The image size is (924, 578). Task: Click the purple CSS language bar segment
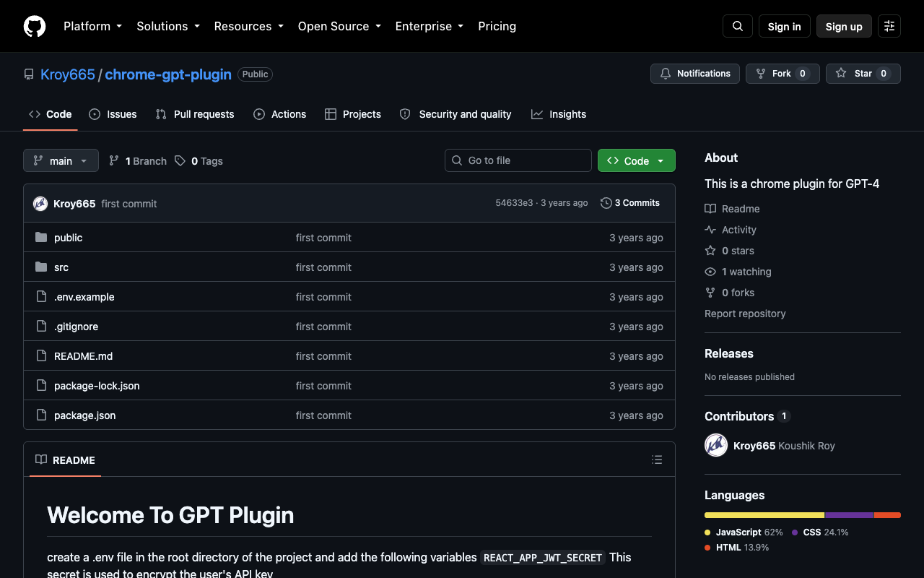point(850,515)
